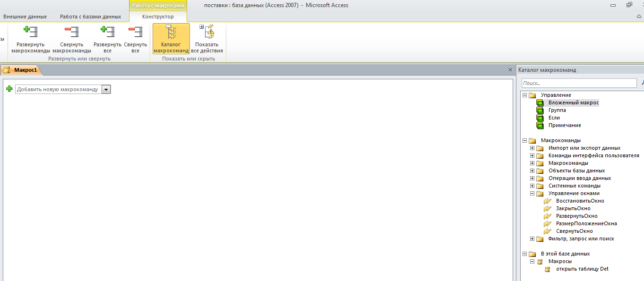Switch to the Конструктор ribbon tab
Image resolution: width=644 pixels, height=281 pixels.
[x=158, y=17]
